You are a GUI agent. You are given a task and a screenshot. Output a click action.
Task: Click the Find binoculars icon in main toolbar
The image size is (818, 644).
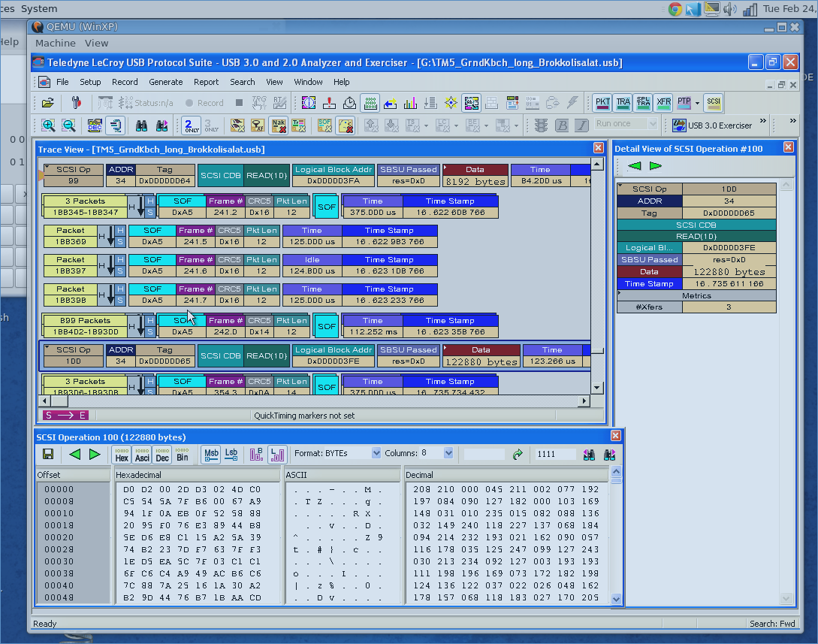(141, 125)
